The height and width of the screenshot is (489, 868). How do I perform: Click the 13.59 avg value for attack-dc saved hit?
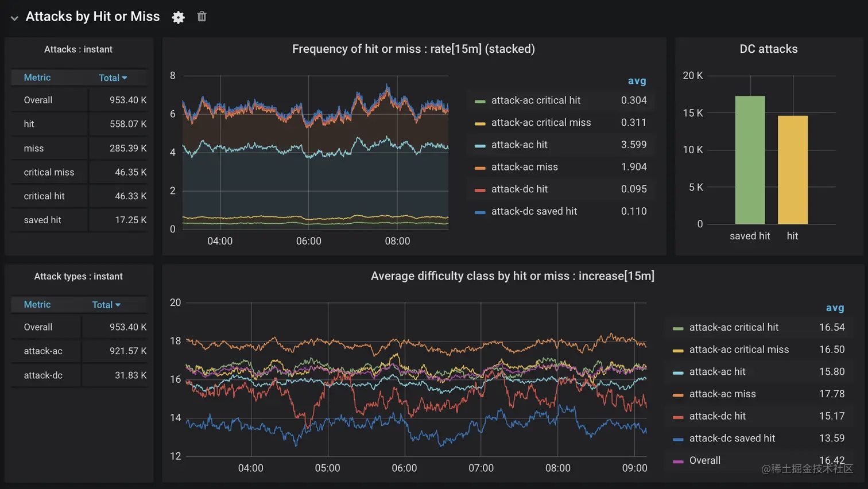tap(832, 439)
